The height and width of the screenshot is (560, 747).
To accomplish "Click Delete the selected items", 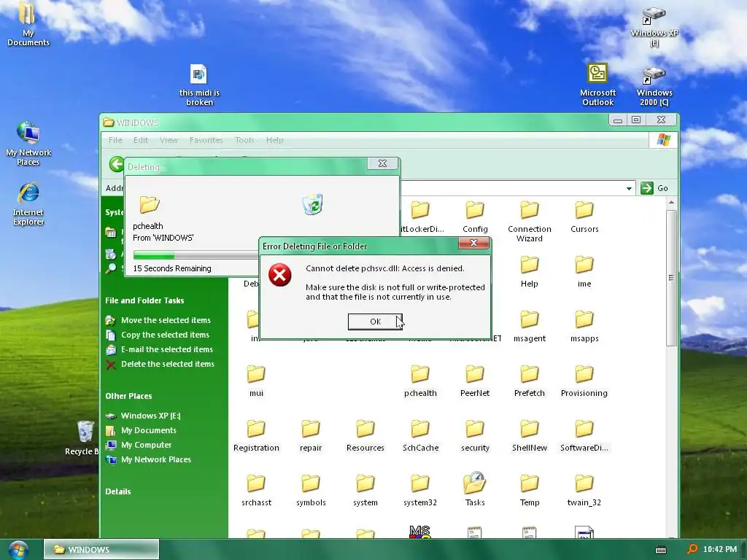I will [x=168, y=364].
